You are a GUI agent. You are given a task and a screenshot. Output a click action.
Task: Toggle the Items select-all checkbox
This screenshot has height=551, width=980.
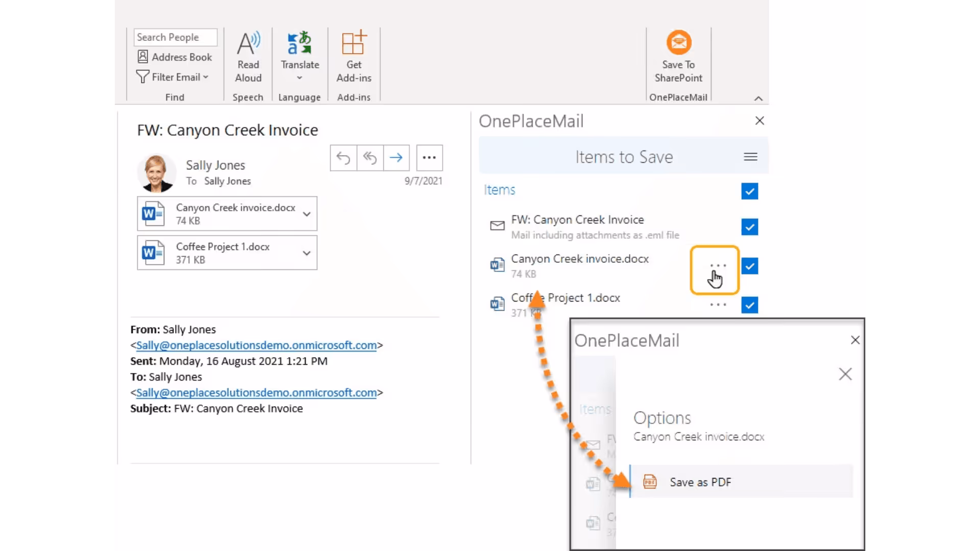tap(750, 191)
